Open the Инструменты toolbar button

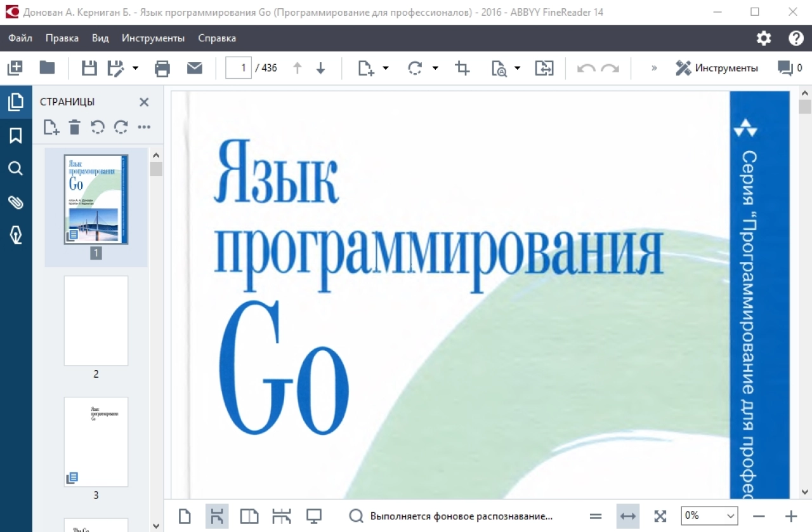pyautogui.click(x=716, y=68)
